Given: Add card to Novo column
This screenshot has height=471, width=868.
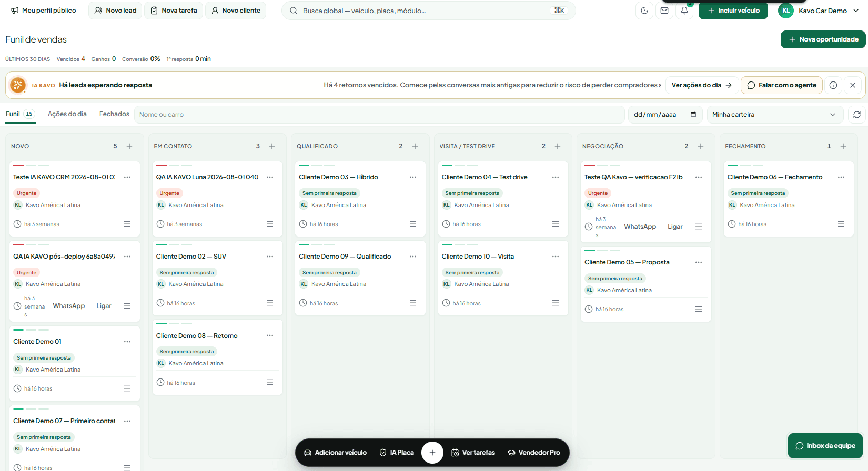Looking at the screenshot, I should click(x=129, y=146).
